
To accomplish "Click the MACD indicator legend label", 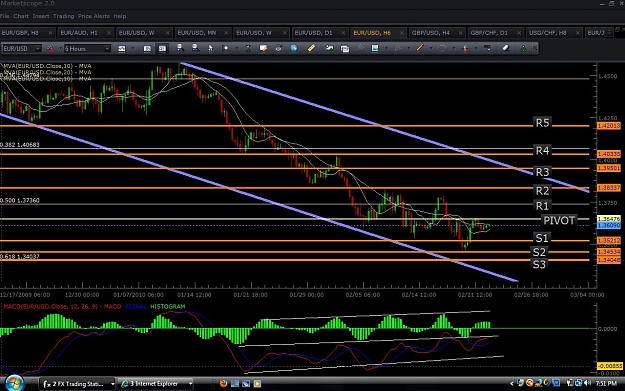I will point(62,307).
